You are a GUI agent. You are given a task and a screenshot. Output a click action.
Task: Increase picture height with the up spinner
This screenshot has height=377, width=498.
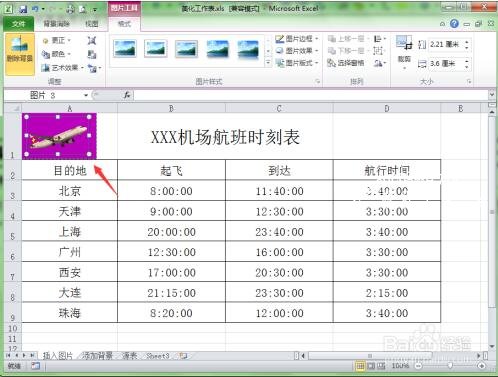pyautogui.click(x=467, y=42)
